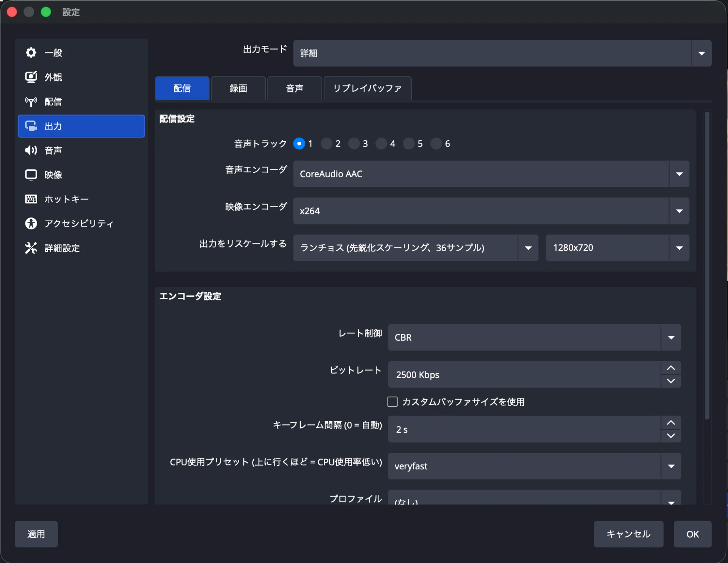Click the 出力 output icon in sidebar
Image resolution: width=728 pixels, height=563 pixels.
(x=31, y=126)
